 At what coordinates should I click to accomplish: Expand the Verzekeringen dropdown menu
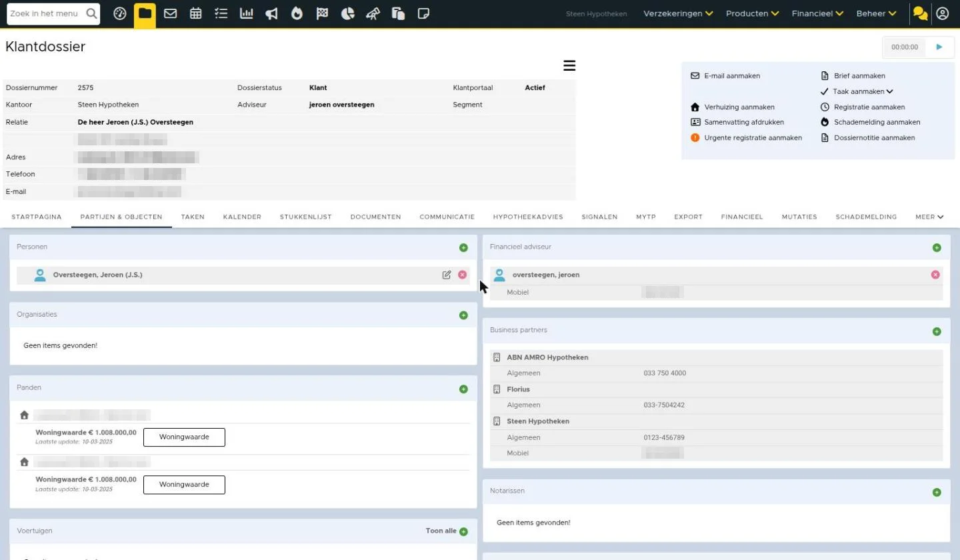click(x=678, y=13)
